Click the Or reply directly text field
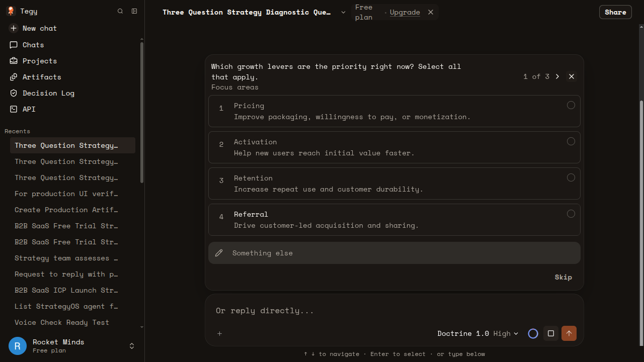This screenshot has width=644, height=362. tap(394, 311)
